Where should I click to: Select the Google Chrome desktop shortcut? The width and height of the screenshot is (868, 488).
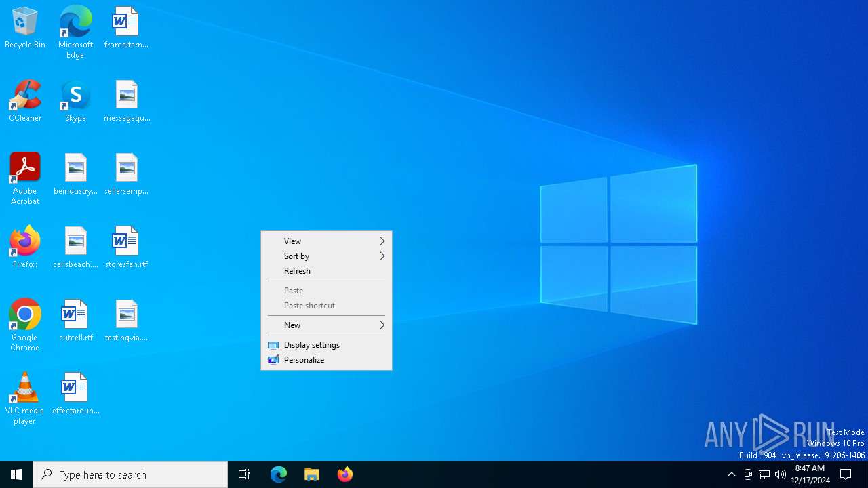click(25, 326)
